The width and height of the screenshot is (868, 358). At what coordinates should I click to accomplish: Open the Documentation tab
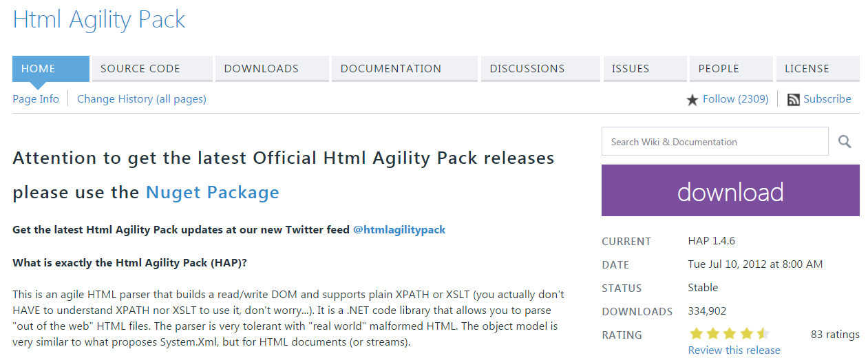tap(405, 69)
